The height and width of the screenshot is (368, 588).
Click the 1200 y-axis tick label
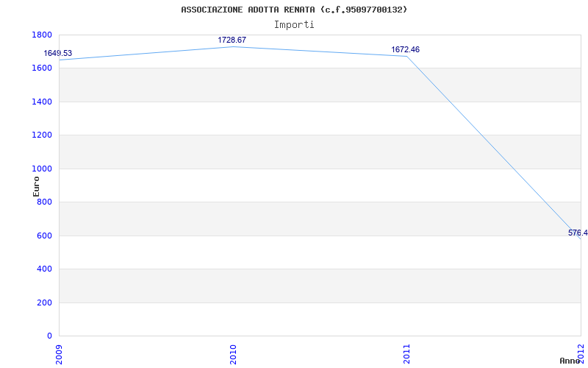pyautogui.click(x=42, y=135)
